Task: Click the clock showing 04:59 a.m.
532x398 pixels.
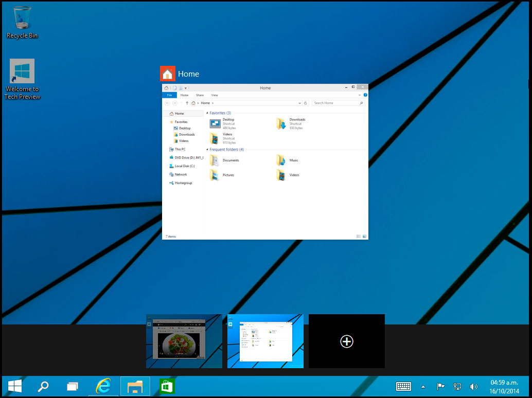Action: click(x=504, y=387)
